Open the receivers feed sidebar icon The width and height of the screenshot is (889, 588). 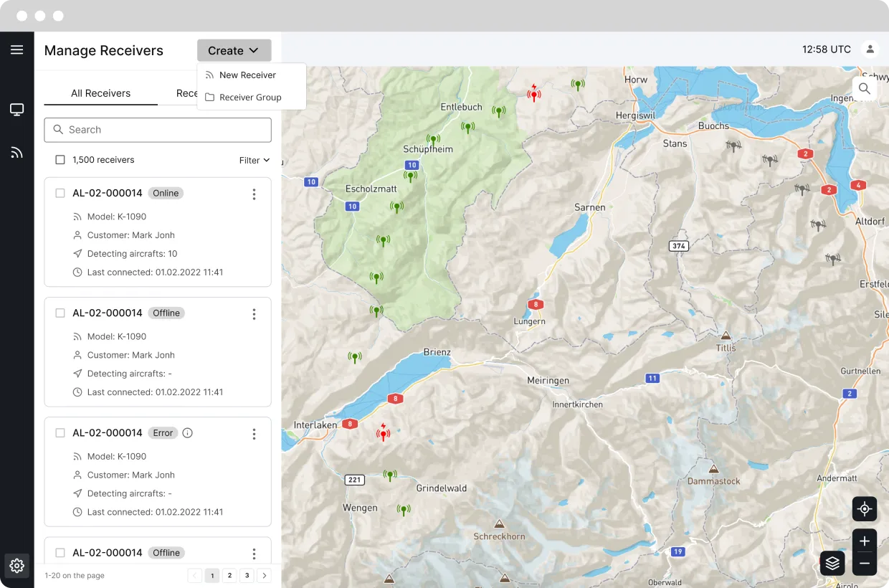pyautogui.click(x=17, y=151)
